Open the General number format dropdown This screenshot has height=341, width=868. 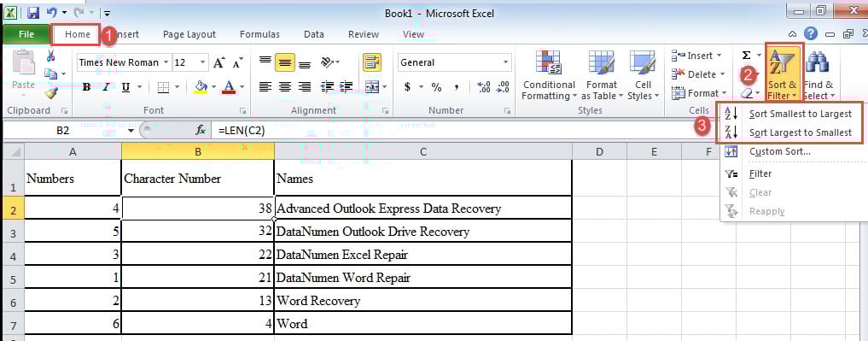pyautogui.click(x=505, y=62)
